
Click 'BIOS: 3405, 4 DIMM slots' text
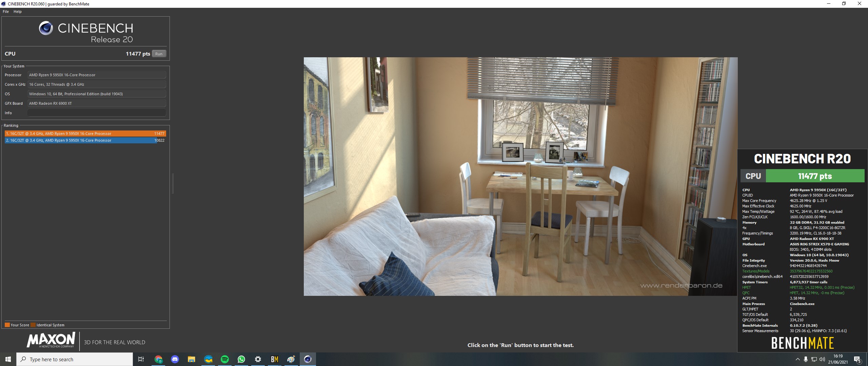click(x=810, y=249)
